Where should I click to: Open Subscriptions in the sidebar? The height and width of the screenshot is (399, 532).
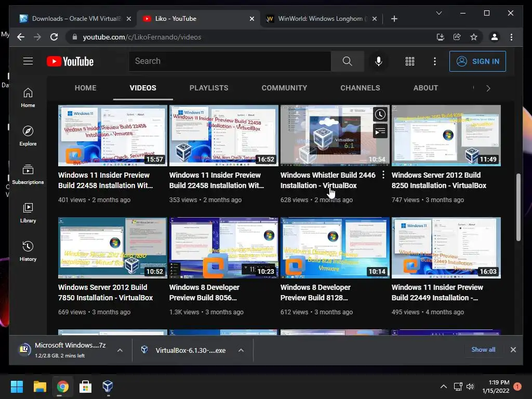point(28,175)
